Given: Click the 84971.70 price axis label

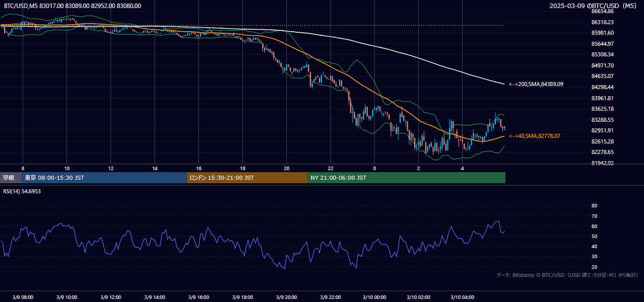Looking at the screenshot, I should tap(603, 65).
